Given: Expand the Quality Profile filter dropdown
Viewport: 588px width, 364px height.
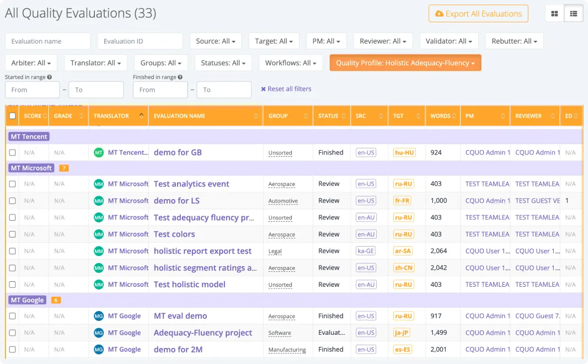Looking at the screenshot, I should point(405,63).
